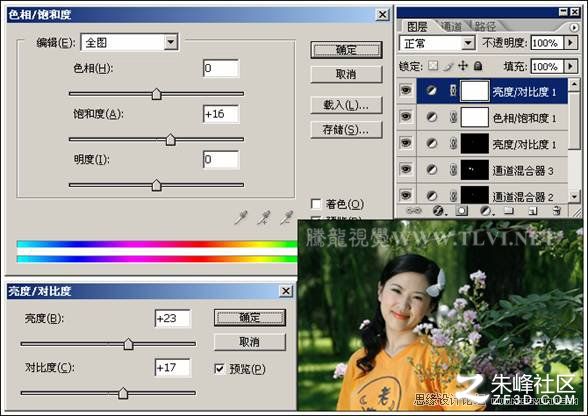Click mask link chain on 通道混合器 2 layer
588x416 pixels.
453,195
